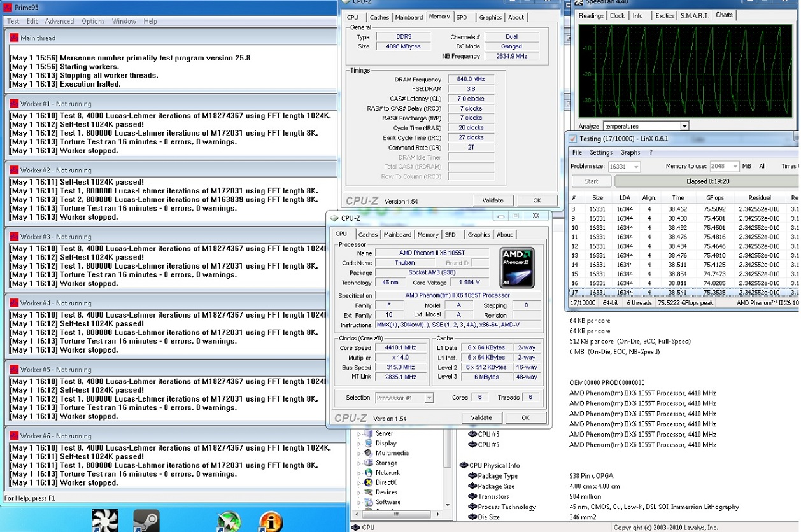Click the Transistors row chip icon
Image resolution: width=801 pixels, height=532 pixels.
click(472, 496)
